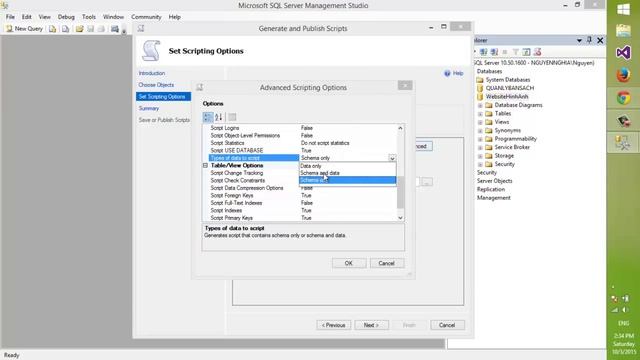Select the Replication node
The width and height of the screenshot is (640, 360).
(491, 189)
